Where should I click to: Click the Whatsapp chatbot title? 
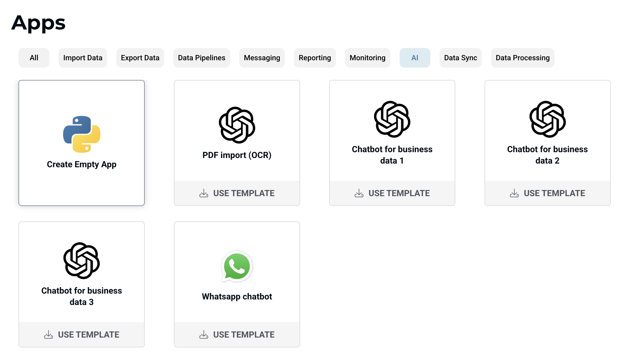pos(237,296)
